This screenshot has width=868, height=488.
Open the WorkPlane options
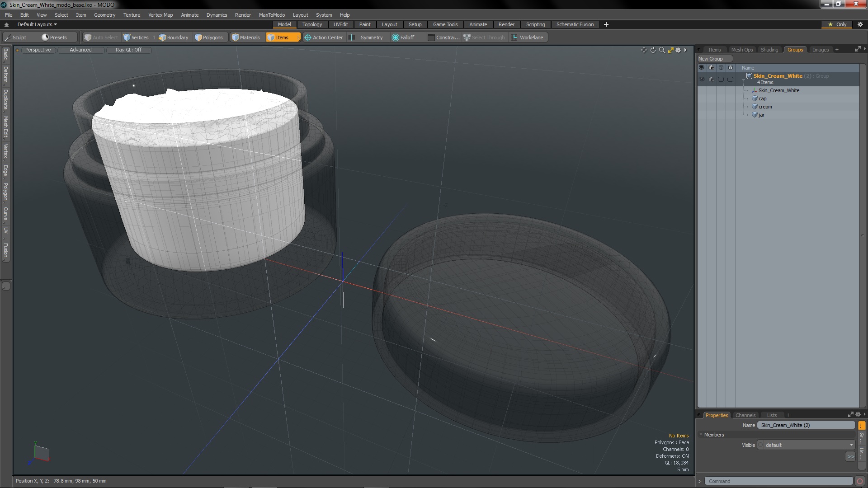click(528, 38)
